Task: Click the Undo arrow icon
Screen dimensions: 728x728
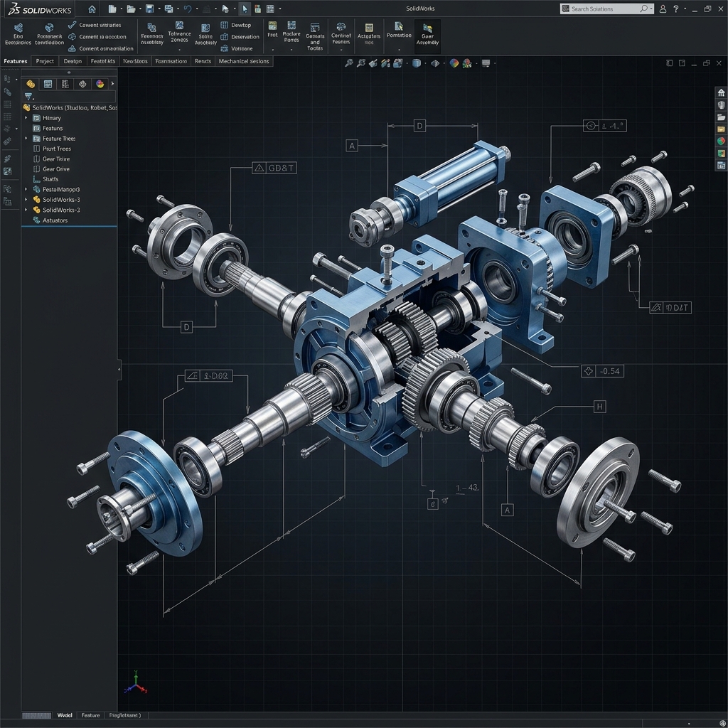Action: tap(188, 9)
